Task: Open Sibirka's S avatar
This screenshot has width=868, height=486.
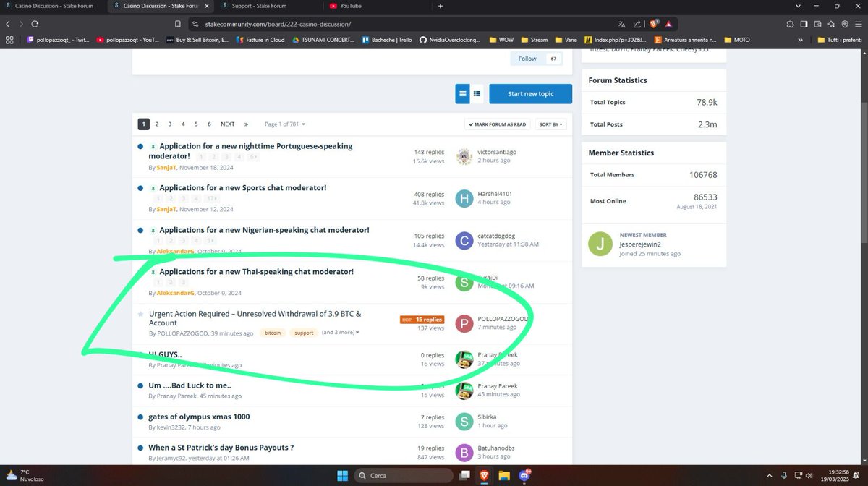Action: 464,422
